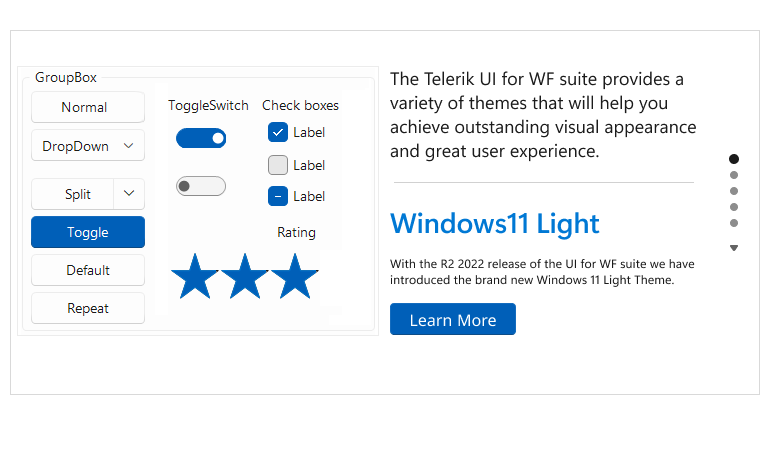
Task: Click the Normal button
Action: click(x=88, y=107)
